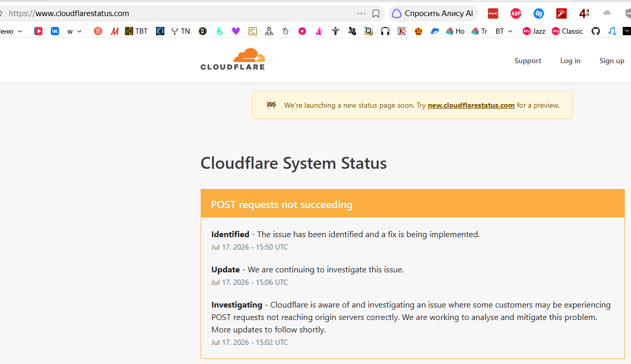Open the TBT bookmark
631x364 pixels.
[x=136, y=31]
